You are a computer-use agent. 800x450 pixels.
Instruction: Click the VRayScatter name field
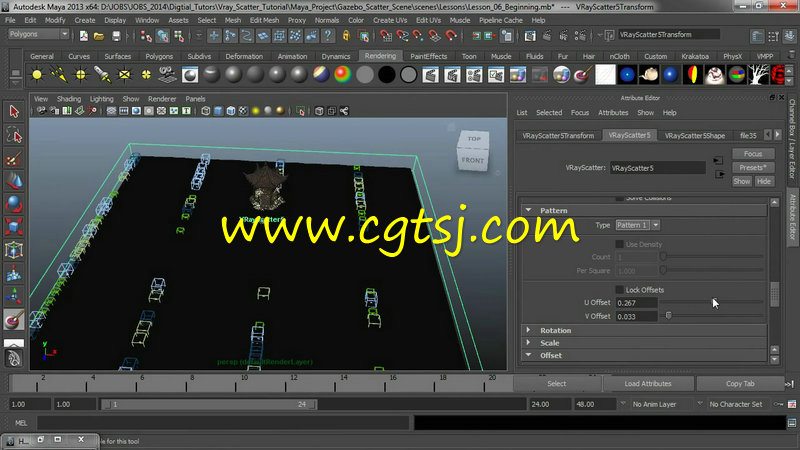(x=658, y=168)
